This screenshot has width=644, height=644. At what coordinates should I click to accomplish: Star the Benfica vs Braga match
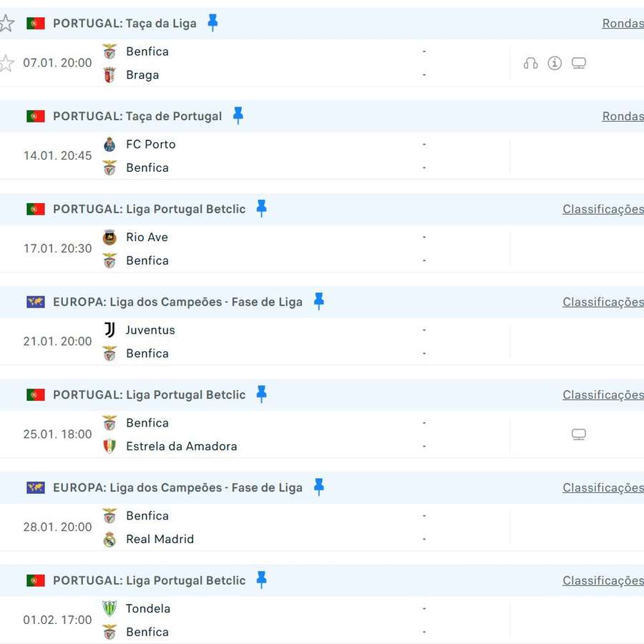(x=6, y=63)
